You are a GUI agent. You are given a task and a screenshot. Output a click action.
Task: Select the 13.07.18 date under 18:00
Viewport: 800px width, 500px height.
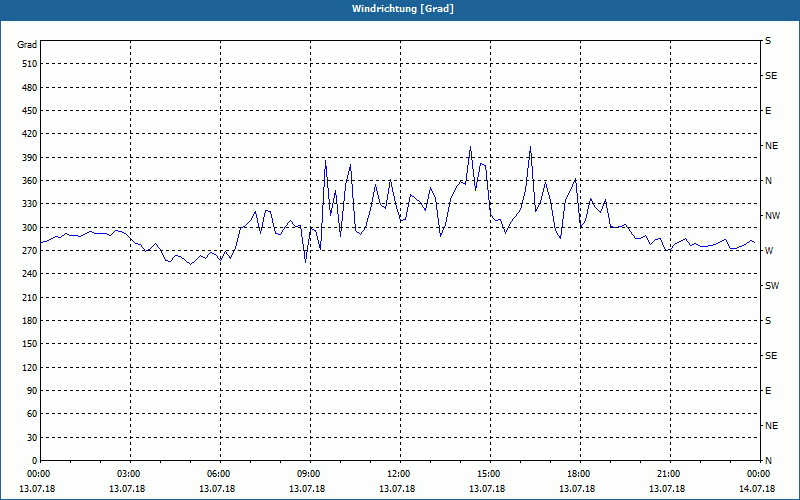pyautogui.click(x=577, y=489)
